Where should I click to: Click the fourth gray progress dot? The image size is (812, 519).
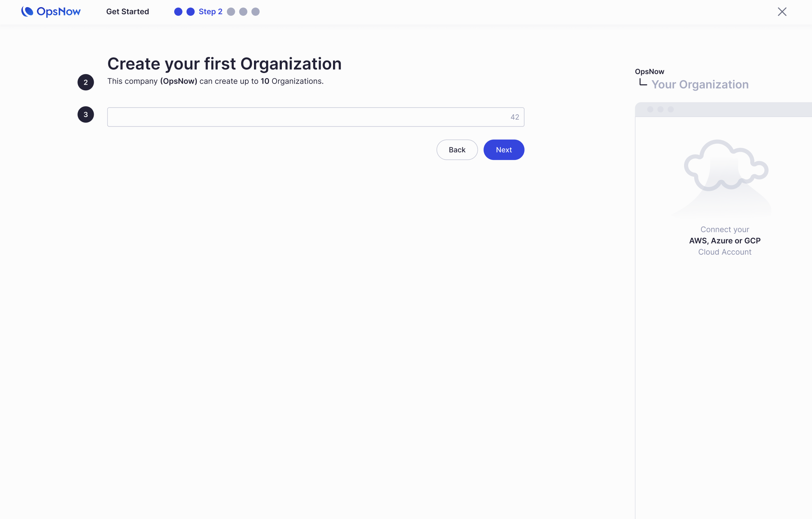click(243, 12)
